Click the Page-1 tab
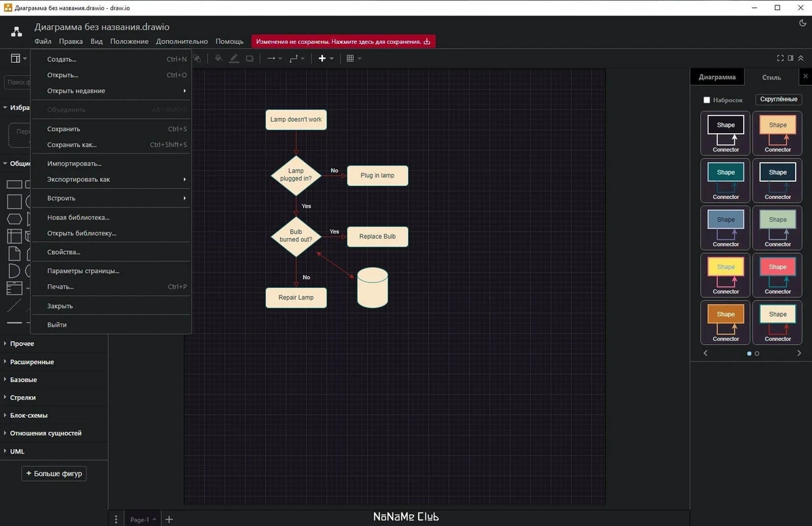 142,519
